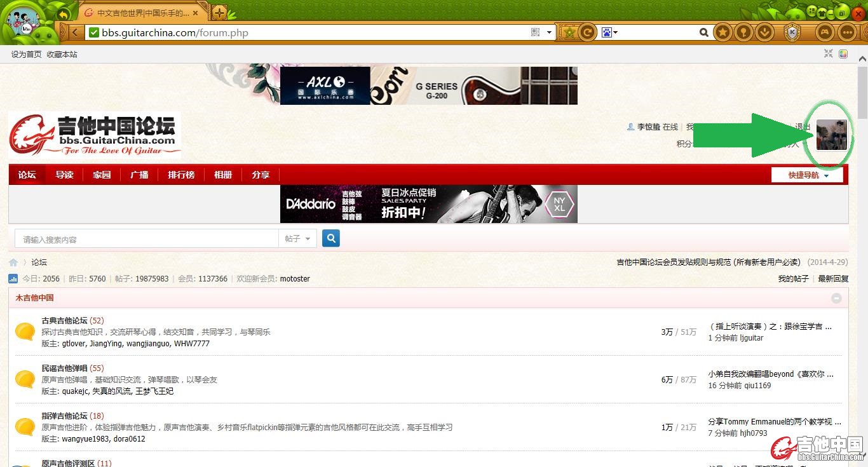Viewport: 868px width, 467px height.
Task: Click the fullscreen arrows icon below toolbar
Action: (828, 54)
